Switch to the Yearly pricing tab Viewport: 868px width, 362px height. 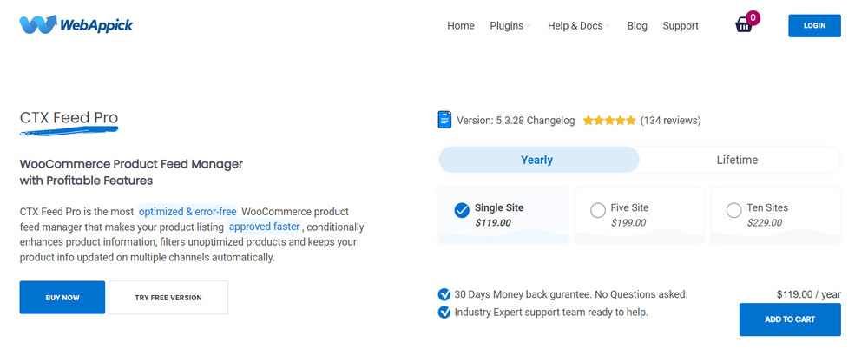click(537, 160)
